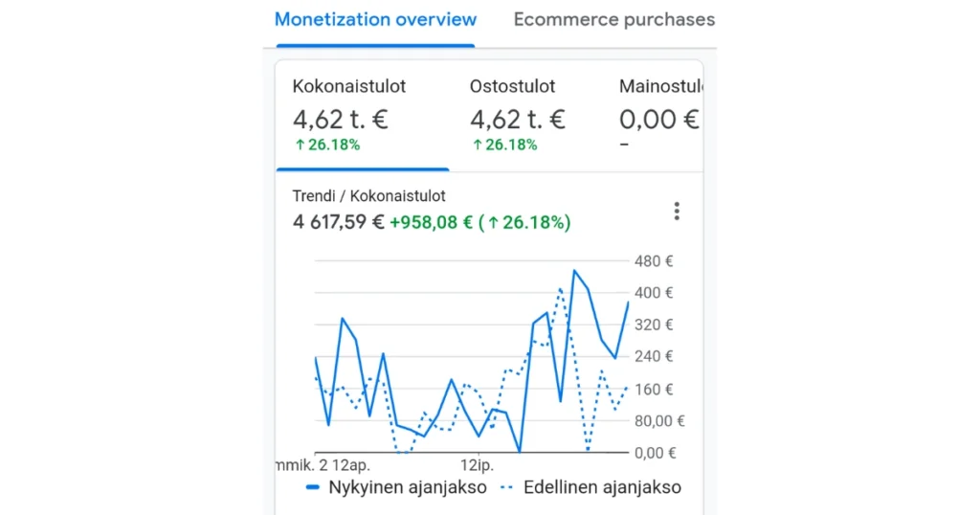Click the 240 € axis label

pos(654,356)
